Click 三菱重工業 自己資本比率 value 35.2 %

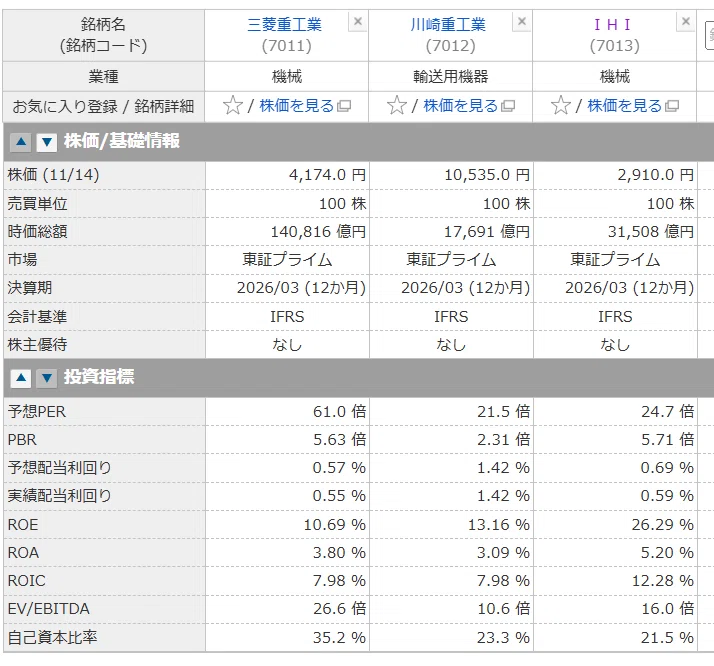pyautogui.click(x=339, y=637)
